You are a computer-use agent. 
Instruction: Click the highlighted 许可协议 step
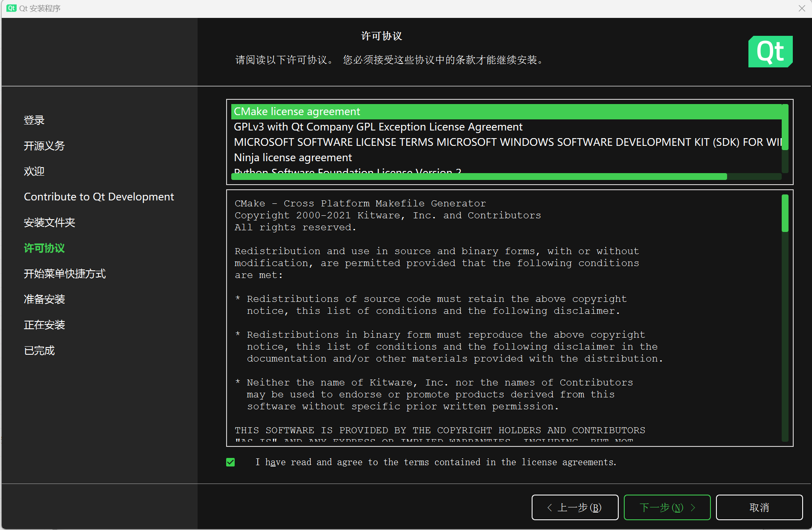pyautogui.click(x=44, y=248)
